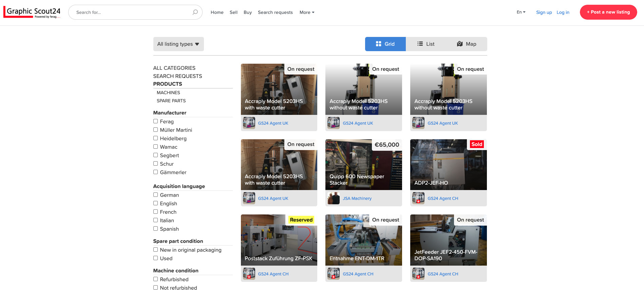Check the English language checkbox
This screenshot has width=644, height=290.
click(155, 203)
